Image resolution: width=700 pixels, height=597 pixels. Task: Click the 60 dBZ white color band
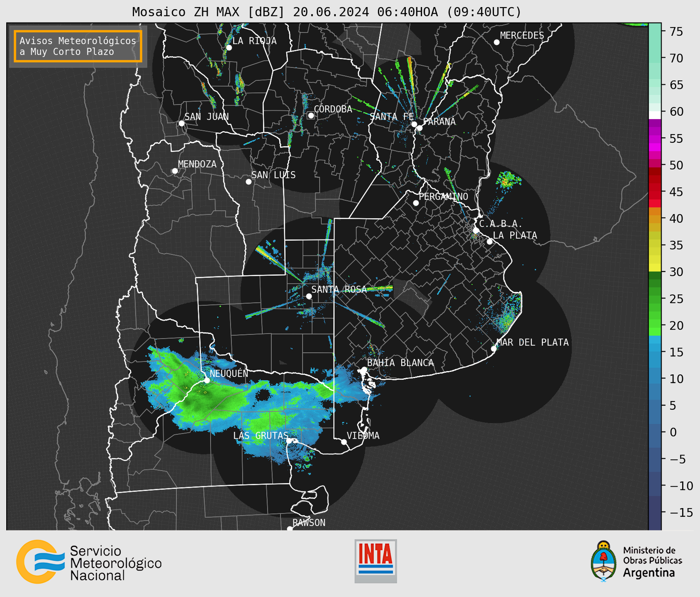[655, 115]
